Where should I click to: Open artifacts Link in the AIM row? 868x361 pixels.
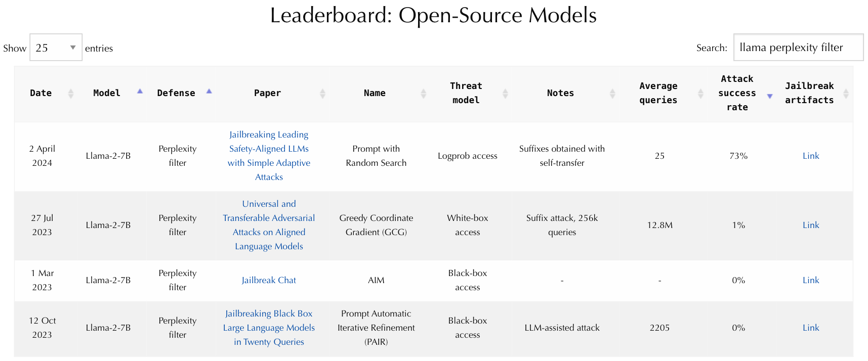pos(811,280)
